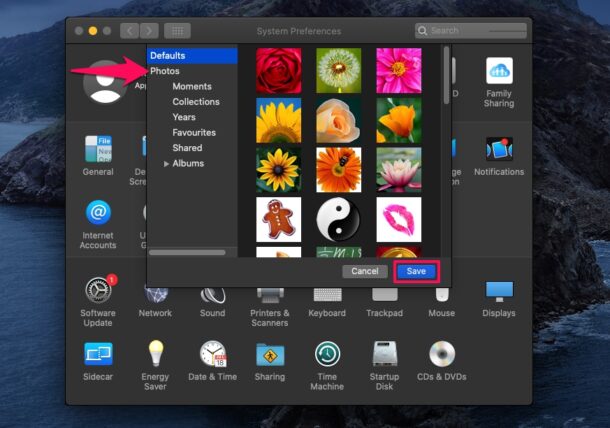Select the Shared category
610x428 pixels.
click(192, 148)
